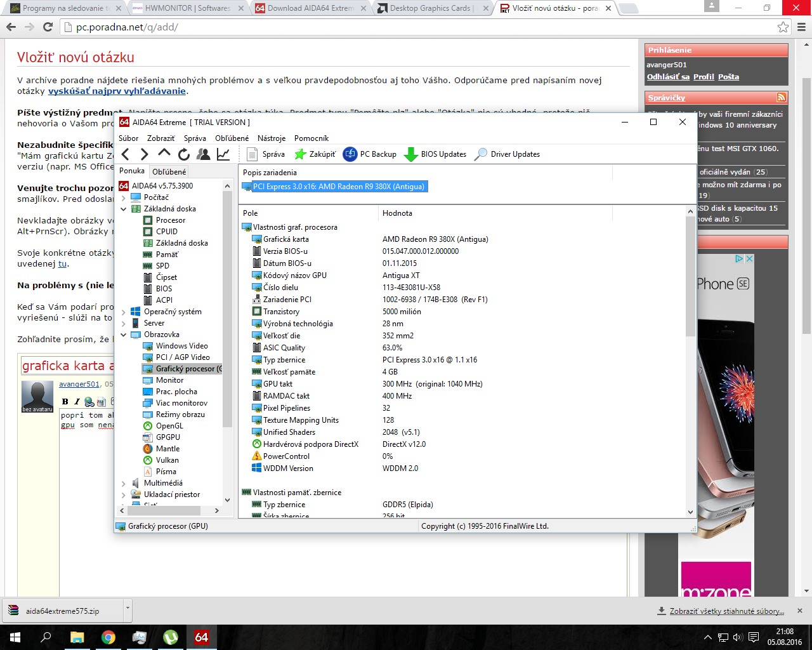
Task: Open the Chrome menu icon
Action: pyautogui.click(x=802, y=27)
